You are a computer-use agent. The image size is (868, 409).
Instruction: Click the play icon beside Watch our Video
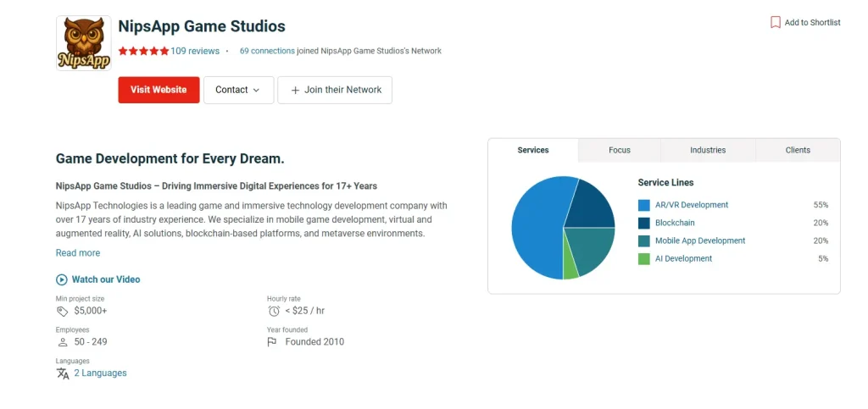[62, 279]
